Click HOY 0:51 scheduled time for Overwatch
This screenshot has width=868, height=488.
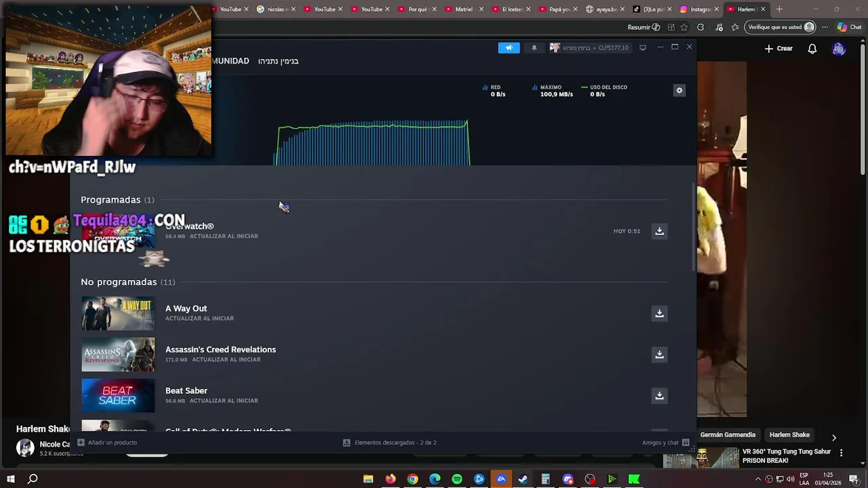[x=627, y=231]
